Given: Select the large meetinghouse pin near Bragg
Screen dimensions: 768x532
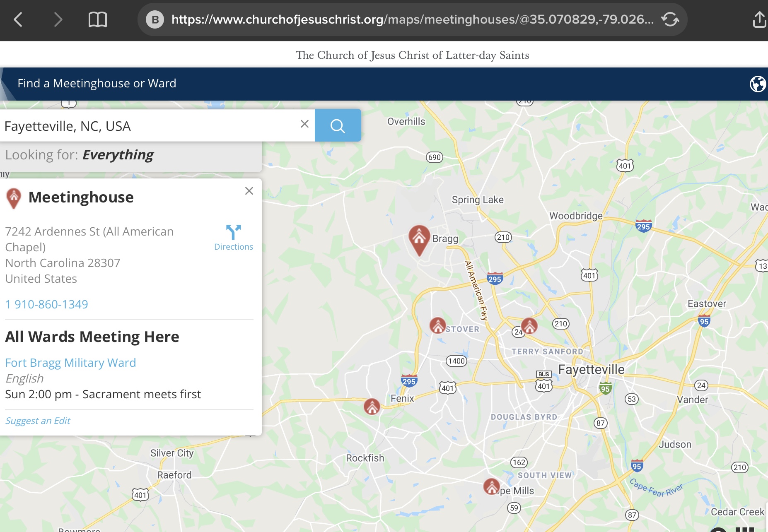Looking at the screenshot, I should (x=419, y=240).
